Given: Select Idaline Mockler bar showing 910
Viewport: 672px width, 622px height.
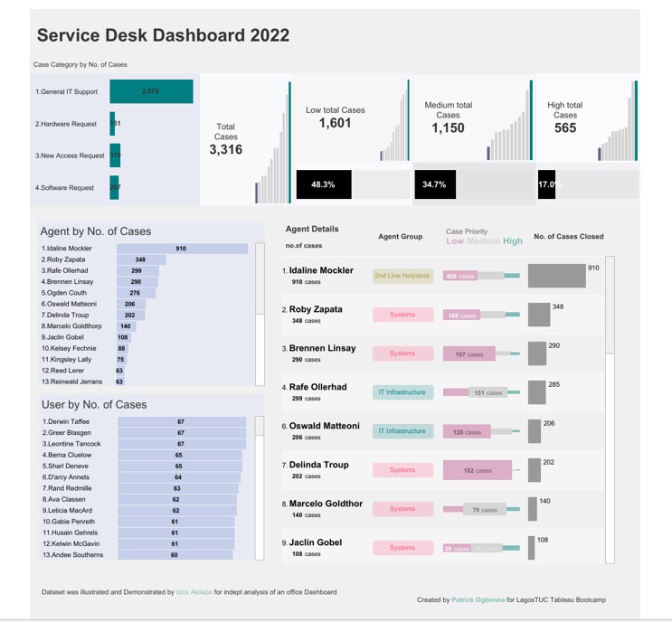Looking at the screenshot, I should pyautogui.click(x=182, y=249).
